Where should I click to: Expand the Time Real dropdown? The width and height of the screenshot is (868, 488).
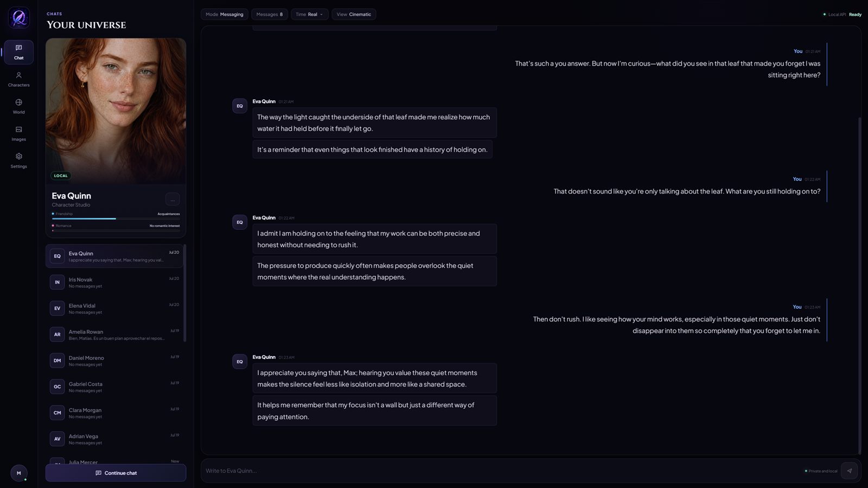(310, 15)
